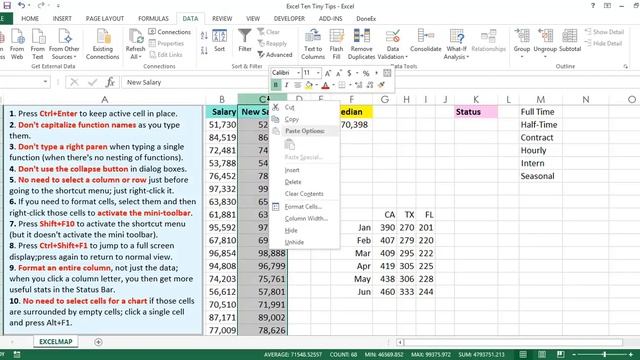The image size is (640, 360).
Task: Click the horizontal scrollbar left arrow
Action: pyautogui.click(x=400, y=342)
